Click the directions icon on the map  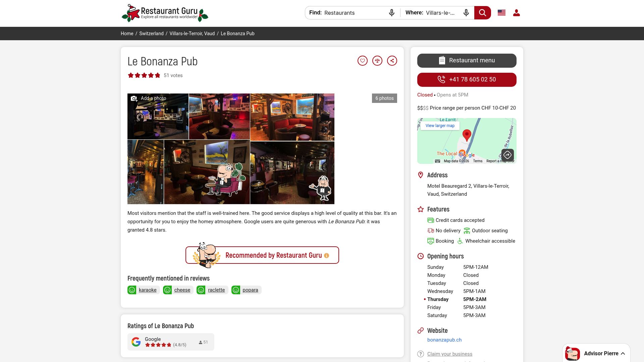point(507,155)
